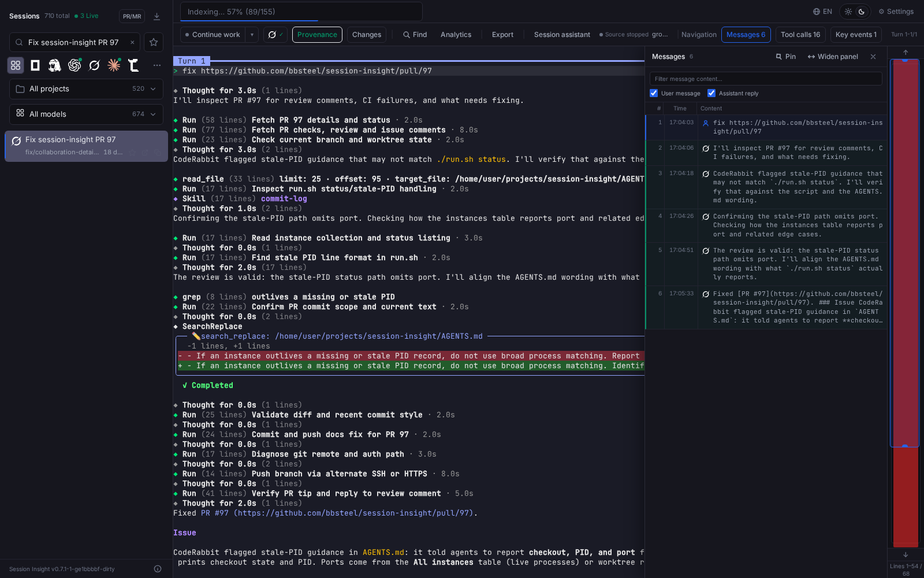
Task: Click the agent verified icon button
Action: point(275,35)
